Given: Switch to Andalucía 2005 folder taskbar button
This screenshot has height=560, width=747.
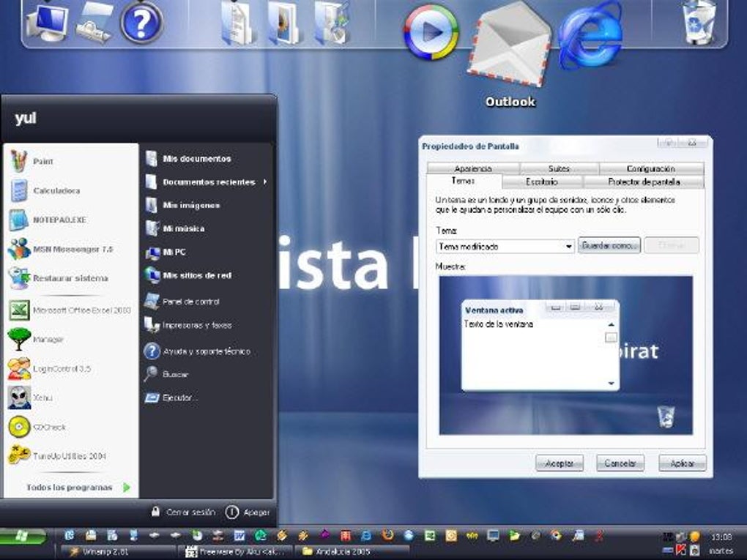Looking at the screenshot, I should pyautogui.click(x=352, y=552).
